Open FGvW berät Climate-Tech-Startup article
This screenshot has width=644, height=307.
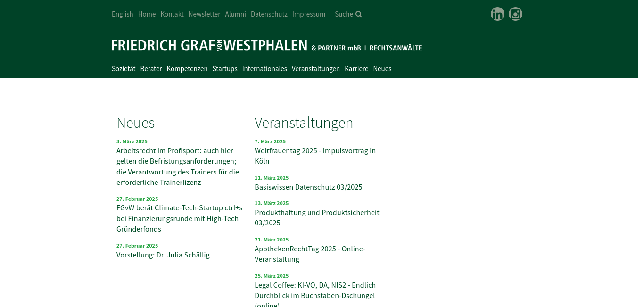180,218
